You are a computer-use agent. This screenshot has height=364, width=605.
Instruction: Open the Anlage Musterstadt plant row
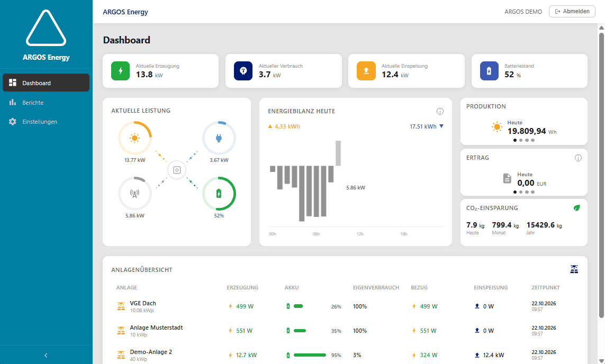(345, 331)
